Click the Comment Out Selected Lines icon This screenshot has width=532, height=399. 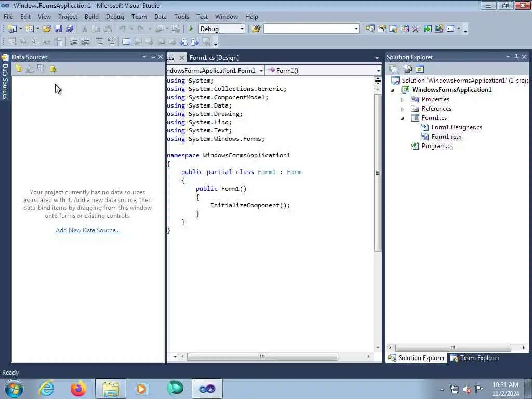[99, 42]
